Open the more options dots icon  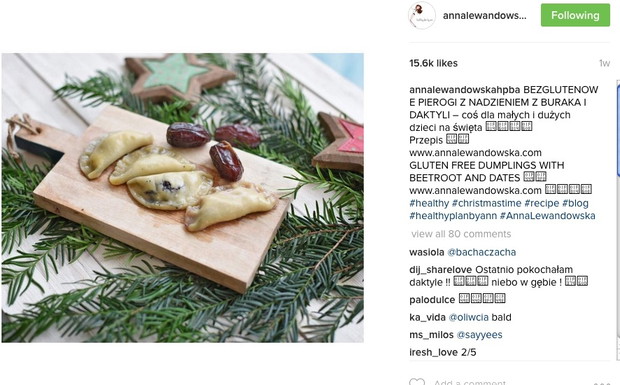click(x=602, y=383)
